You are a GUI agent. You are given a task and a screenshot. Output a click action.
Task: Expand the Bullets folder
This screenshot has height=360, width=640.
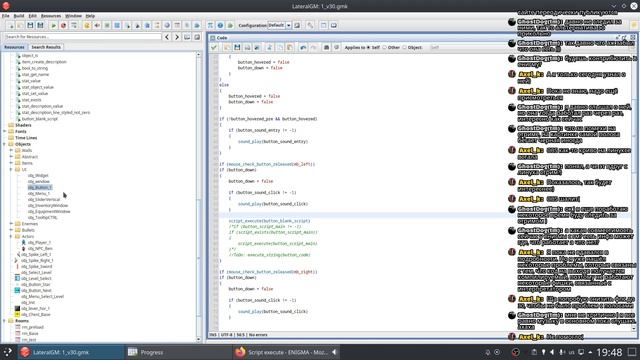pos(11,230)
